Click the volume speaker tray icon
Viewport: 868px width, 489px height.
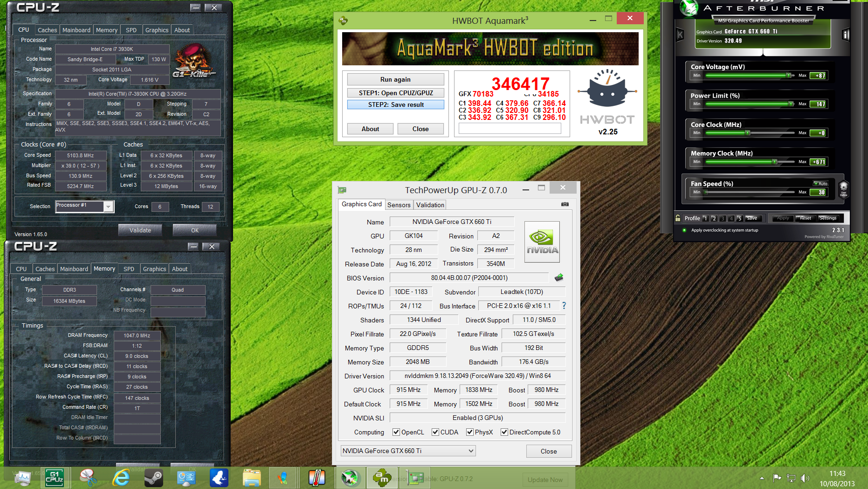(805, 478)
